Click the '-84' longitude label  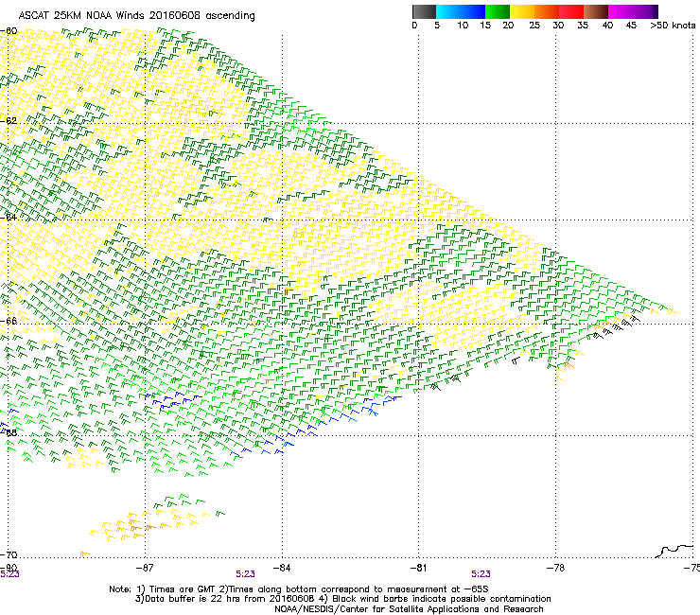[282, 568]
